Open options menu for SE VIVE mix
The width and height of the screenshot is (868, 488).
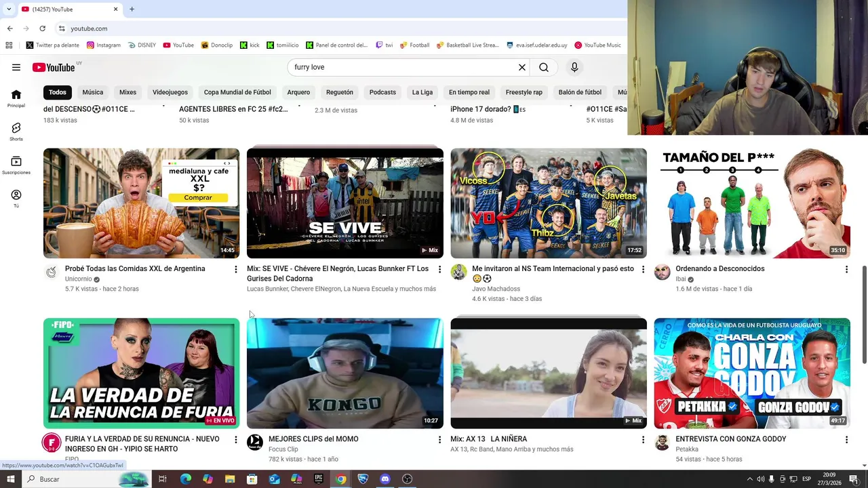pyautogui.click(x=439, y=270)
